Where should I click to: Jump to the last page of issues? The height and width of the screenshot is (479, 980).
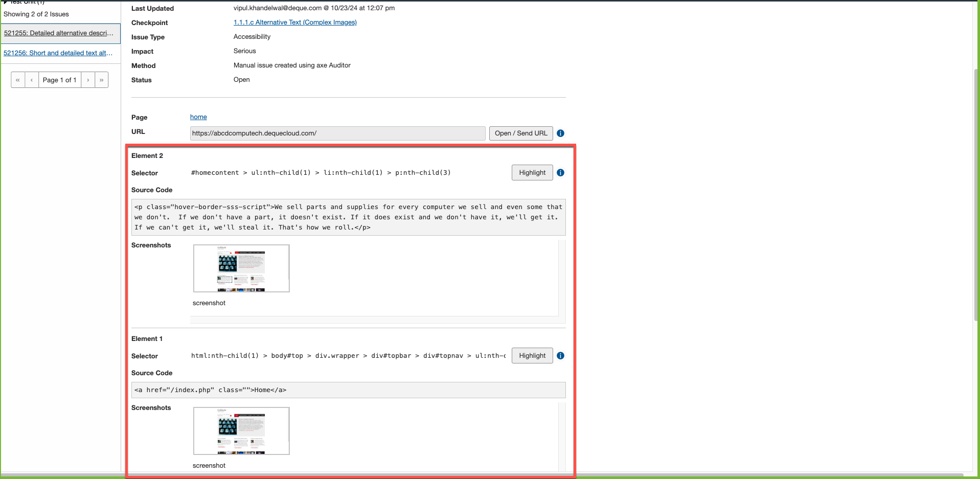[102, 80]
